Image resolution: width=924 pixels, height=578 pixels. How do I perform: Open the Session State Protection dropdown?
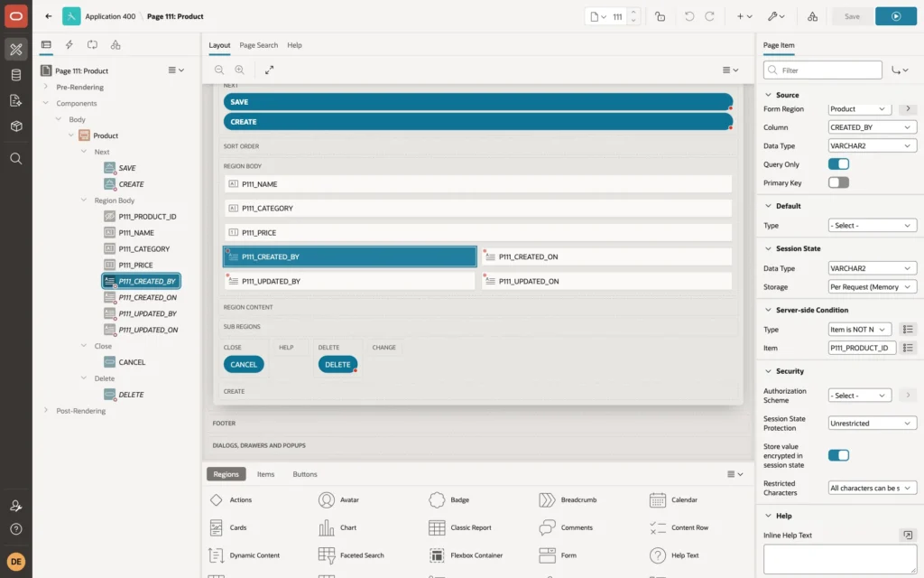873,423
